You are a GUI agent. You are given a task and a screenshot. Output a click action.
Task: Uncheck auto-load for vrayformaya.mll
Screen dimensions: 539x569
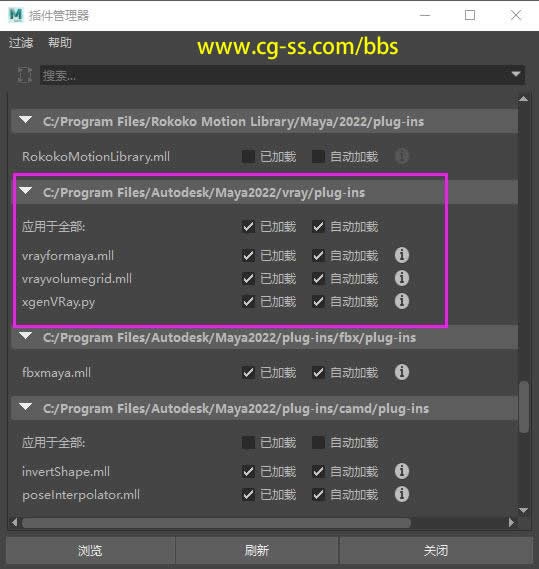[x=318, y=256]
